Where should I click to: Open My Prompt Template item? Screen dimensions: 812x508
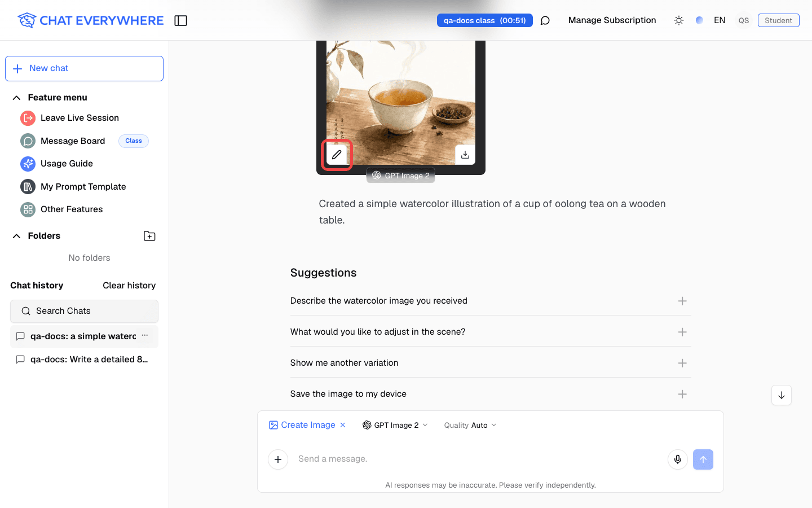pyautogui.click(x=83, y=187)
